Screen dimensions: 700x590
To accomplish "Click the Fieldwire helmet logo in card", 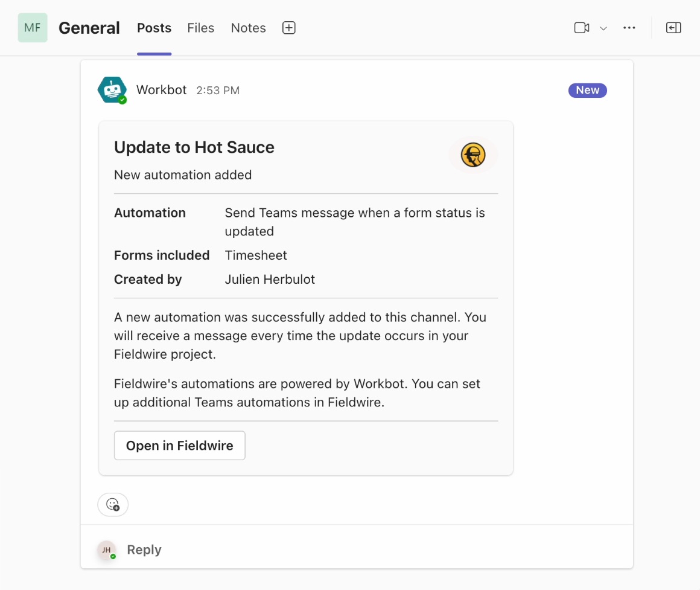I will [472, 155].
